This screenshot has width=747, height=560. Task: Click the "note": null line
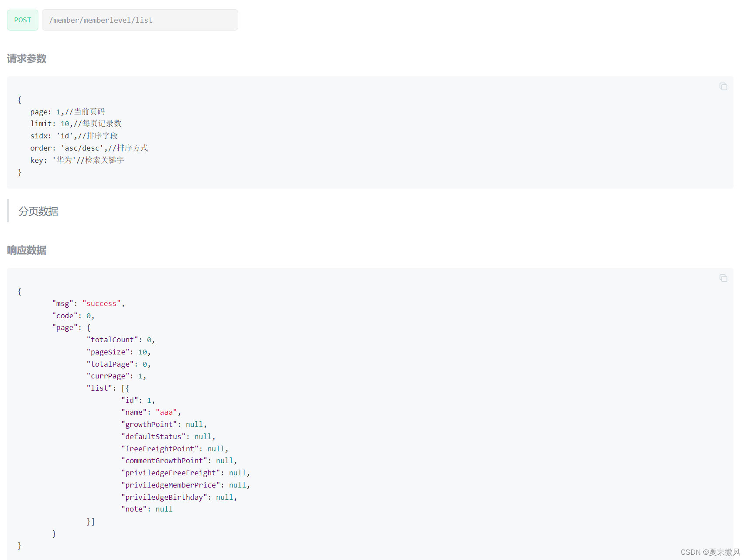tap(147, 509)
